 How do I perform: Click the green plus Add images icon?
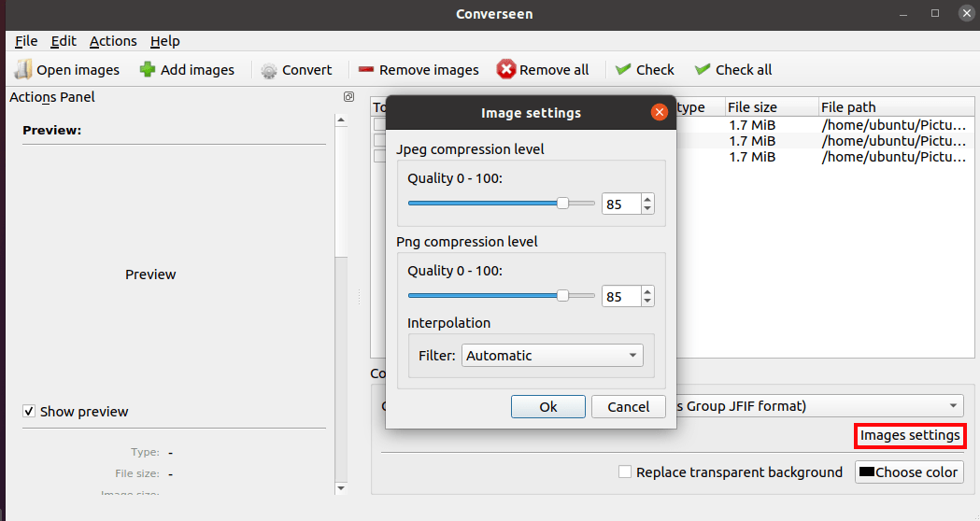click(x=148, y=69)
